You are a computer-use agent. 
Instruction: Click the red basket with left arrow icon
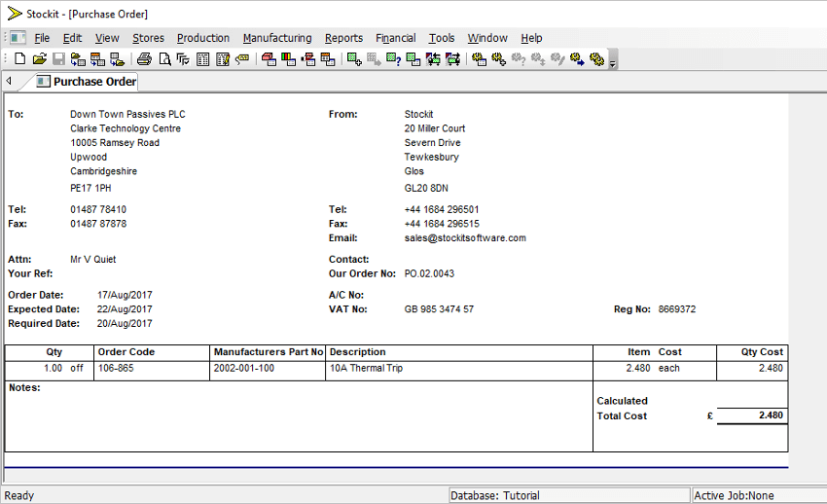(308, 59)
